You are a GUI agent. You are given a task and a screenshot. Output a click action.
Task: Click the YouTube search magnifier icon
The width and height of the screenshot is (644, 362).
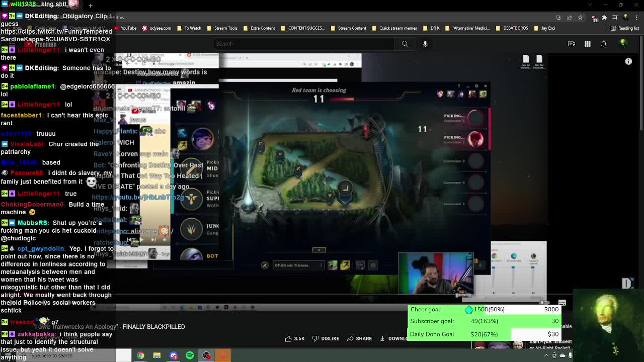(x=405, y=44)
